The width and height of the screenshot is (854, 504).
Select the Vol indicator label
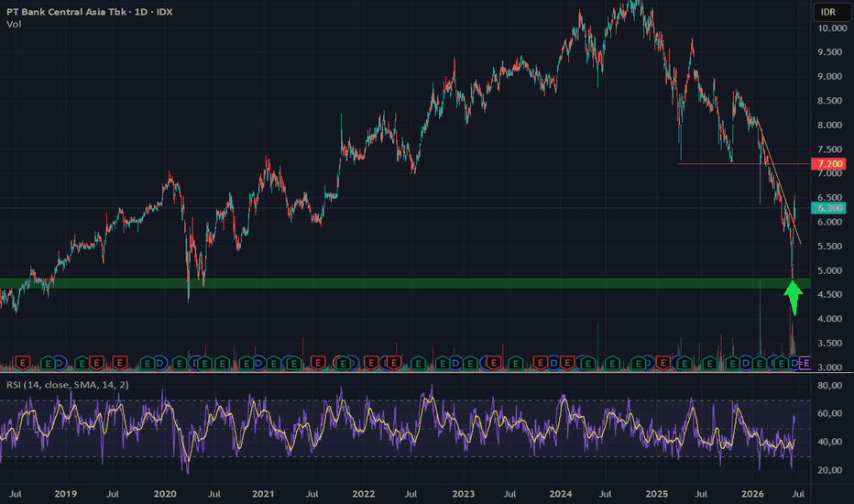pos(14,24)
